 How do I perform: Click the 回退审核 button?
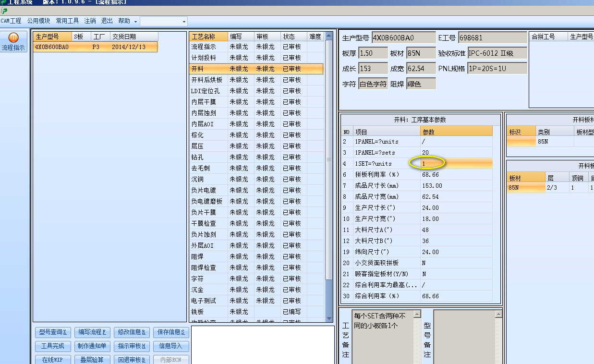tap(132, 360)
